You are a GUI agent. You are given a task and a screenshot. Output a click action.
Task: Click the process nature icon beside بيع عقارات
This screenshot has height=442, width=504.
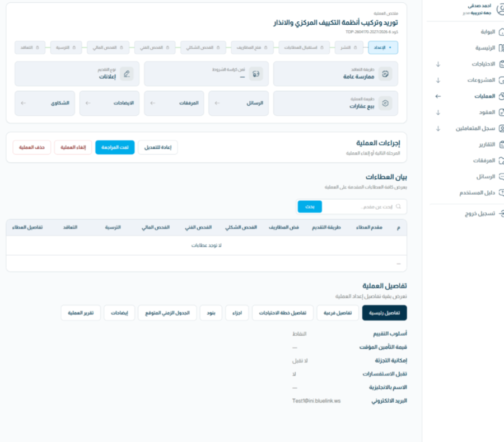pyautogui.click(x=385, y=103)
